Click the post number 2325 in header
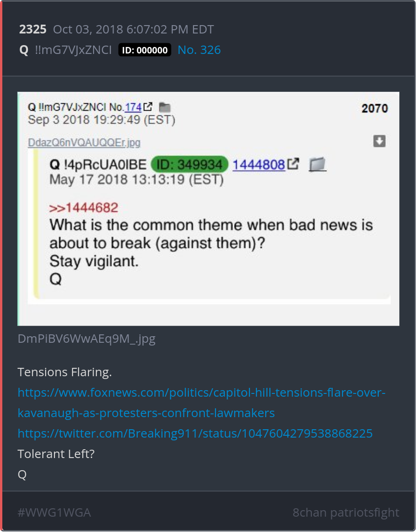 (x=33, y=29)
